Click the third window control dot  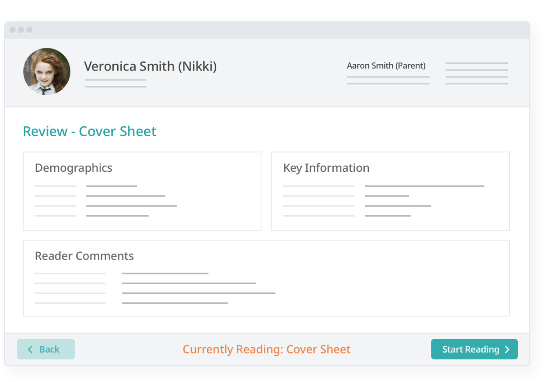tap(29, 30)
